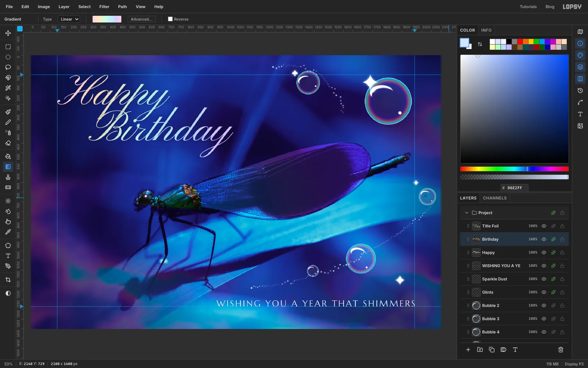Toggle effects icon on Bubble 4 layer
Screen dimensions: 588x368
click(553, 332)
